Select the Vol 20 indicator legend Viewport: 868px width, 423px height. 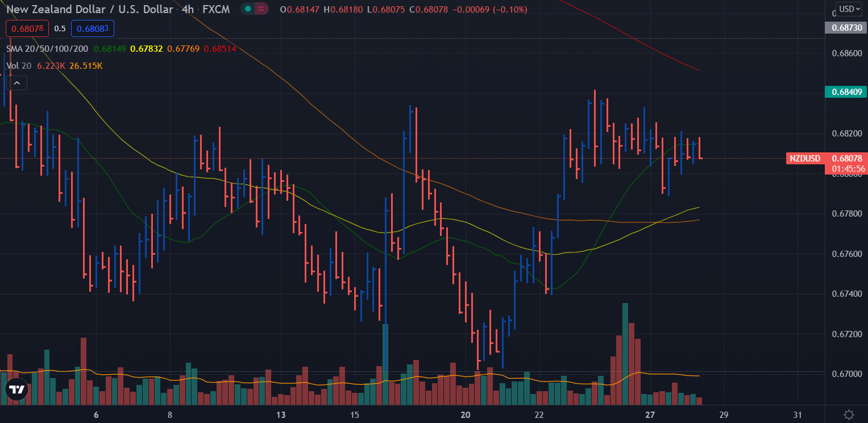[19, 66]
